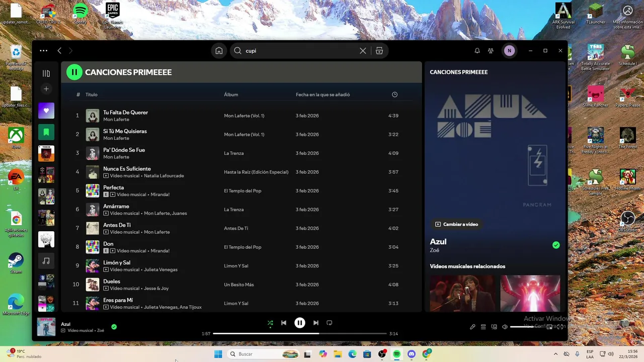Toggle repeat mode

pos(330,323)
